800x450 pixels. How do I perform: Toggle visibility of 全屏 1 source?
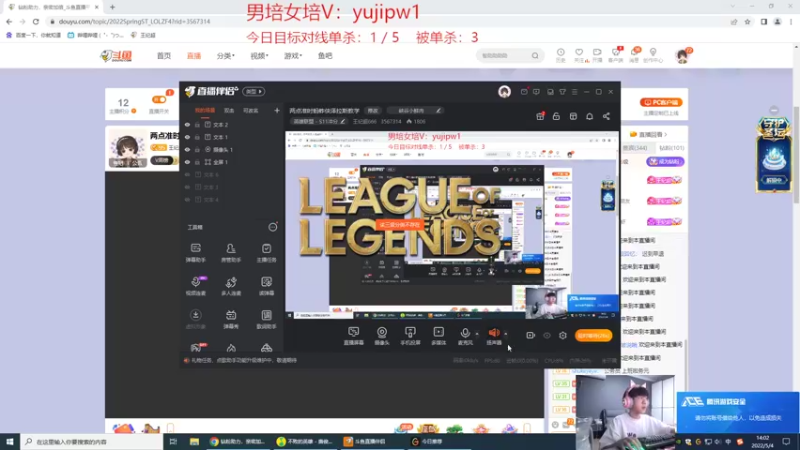pyautogui.click(x=187, y=162)
